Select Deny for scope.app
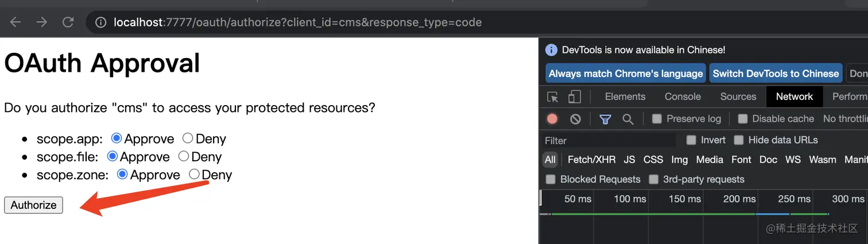Viewport: 868px width, 244px height. (188, 138)
